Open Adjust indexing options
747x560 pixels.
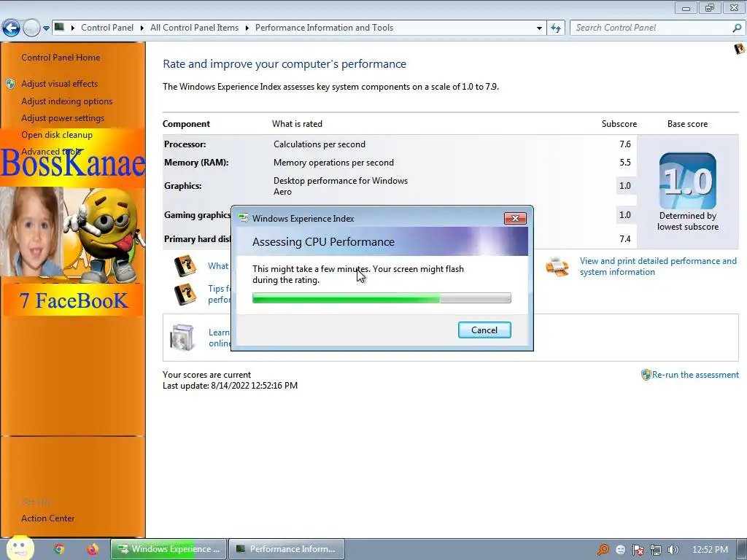pyautogui.click(x=66, y=101)
